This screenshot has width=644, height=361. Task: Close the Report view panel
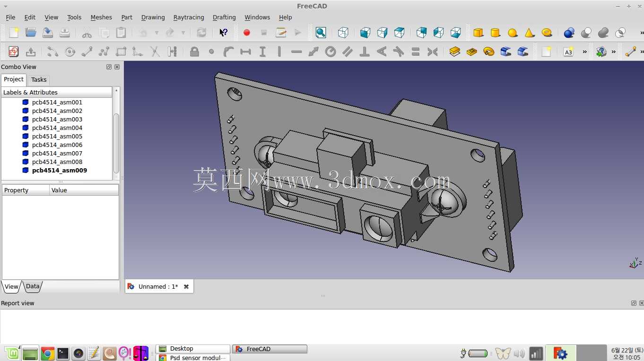click(641, 303)
